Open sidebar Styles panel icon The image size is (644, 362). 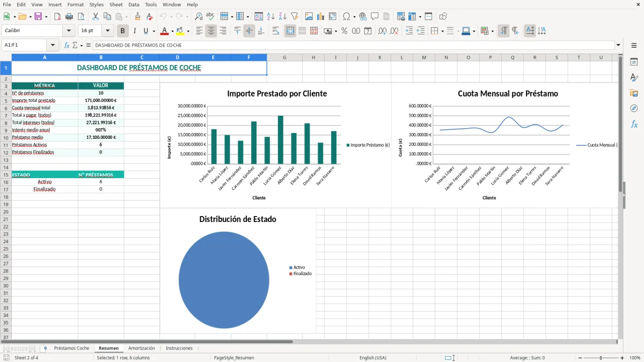click(634, 77)
